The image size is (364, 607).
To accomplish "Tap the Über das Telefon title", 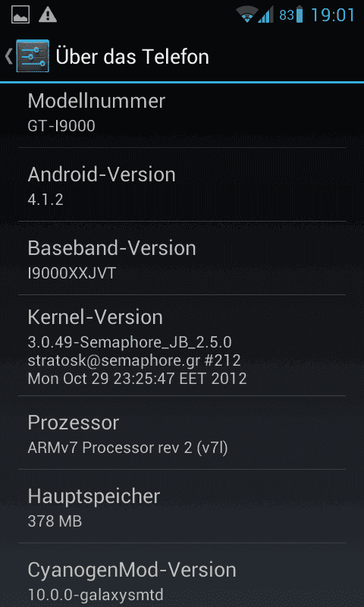I will tap(132, 56).
